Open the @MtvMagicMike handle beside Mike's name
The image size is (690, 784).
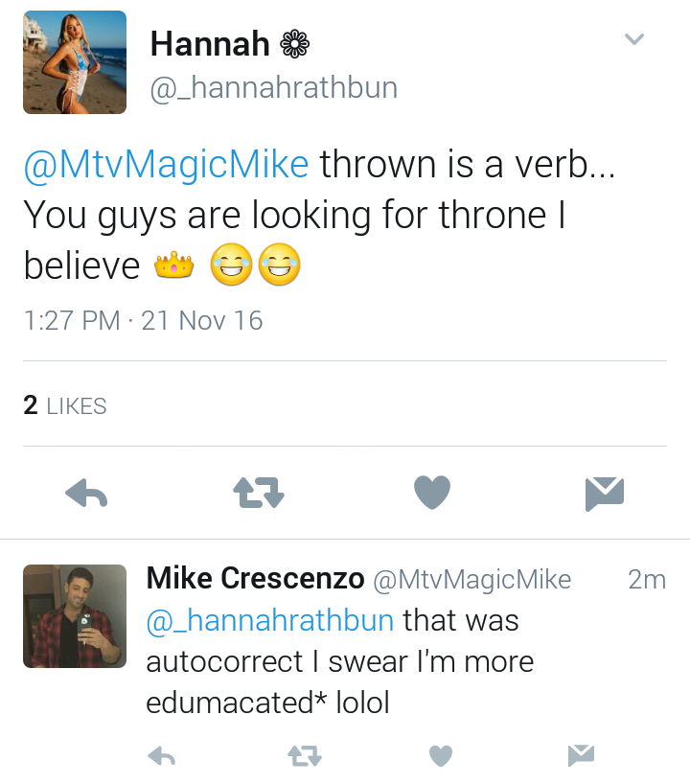pyautogui.click(x=472, y=580)
